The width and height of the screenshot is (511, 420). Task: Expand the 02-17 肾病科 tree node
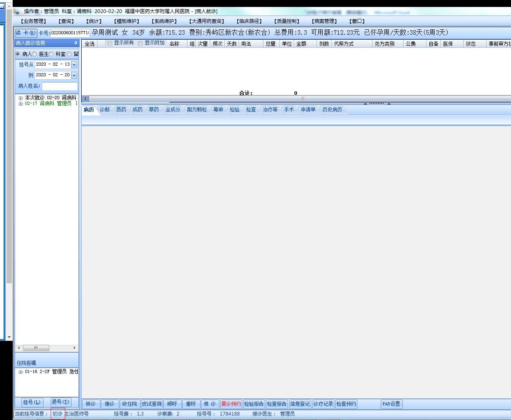point(20,104)
